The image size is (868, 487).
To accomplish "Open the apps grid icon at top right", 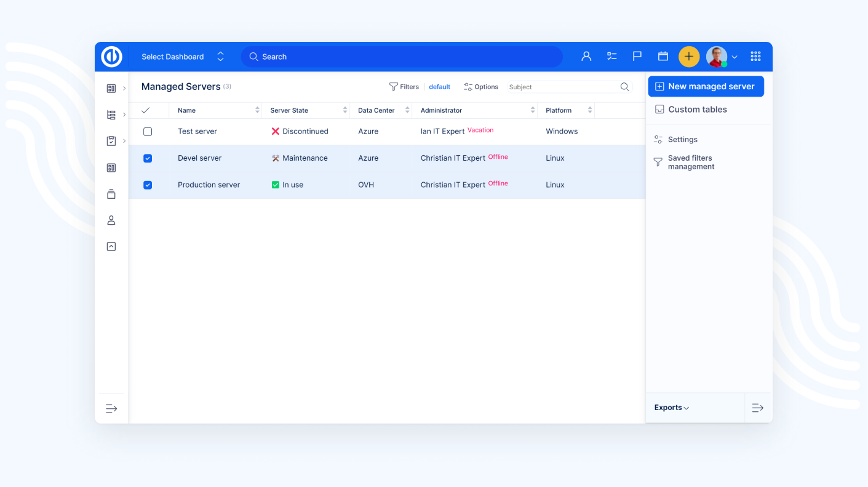I will 755,56.
